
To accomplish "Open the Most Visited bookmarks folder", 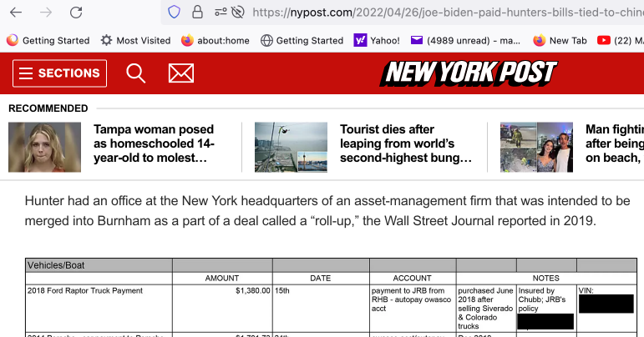I will (136, 40).
